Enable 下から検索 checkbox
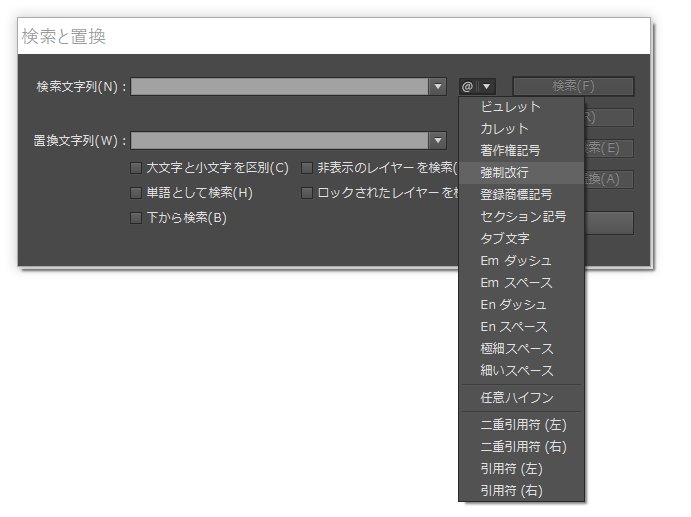The height and width of the screenshot is (517, 691). (136, 218)
